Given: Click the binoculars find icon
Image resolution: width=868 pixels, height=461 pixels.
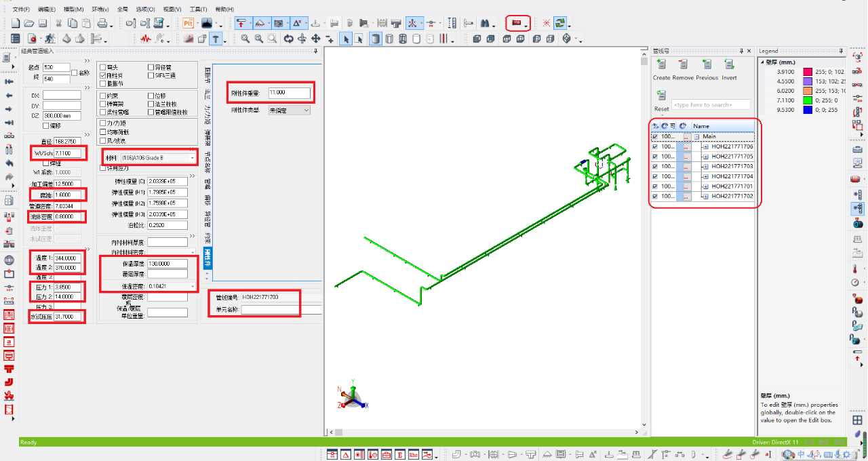Looking at the screenshot, I should click(485, 23).
